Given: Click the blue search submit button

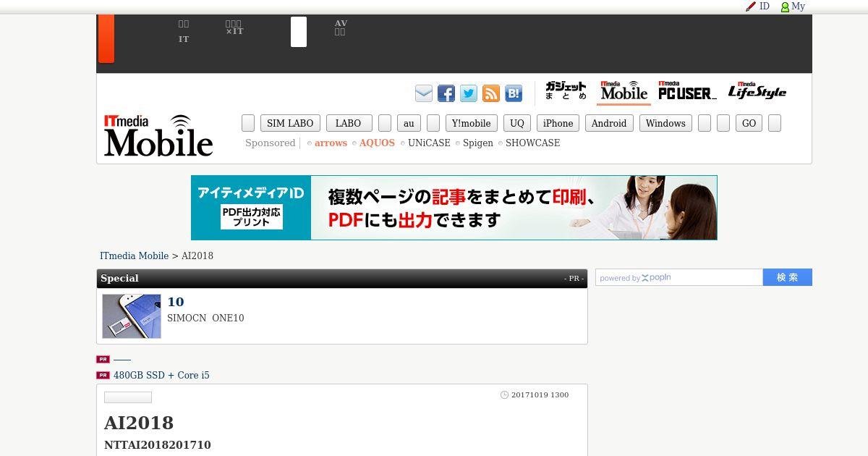Looking at the screenshot, I should click(x=788, y=277).
